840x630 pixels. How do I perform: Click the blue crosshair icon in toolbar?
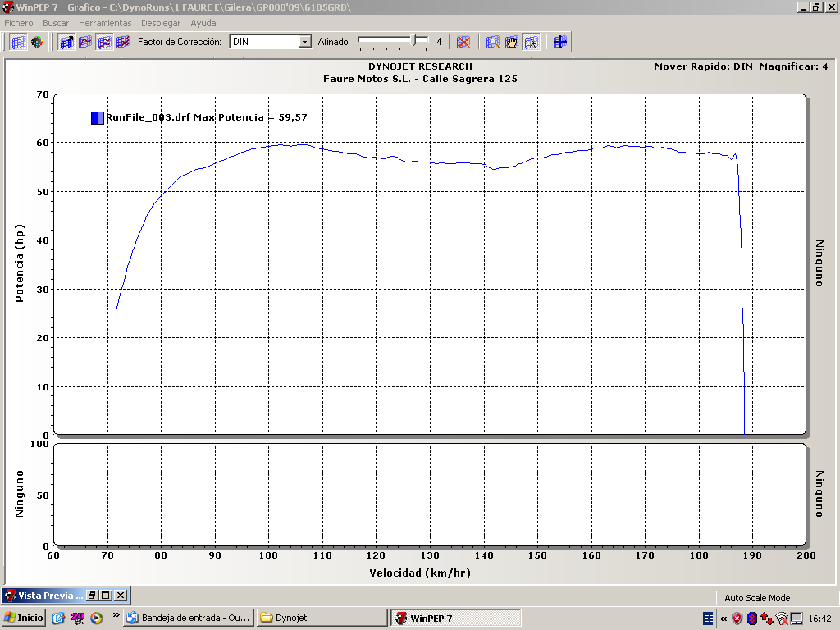560,42
